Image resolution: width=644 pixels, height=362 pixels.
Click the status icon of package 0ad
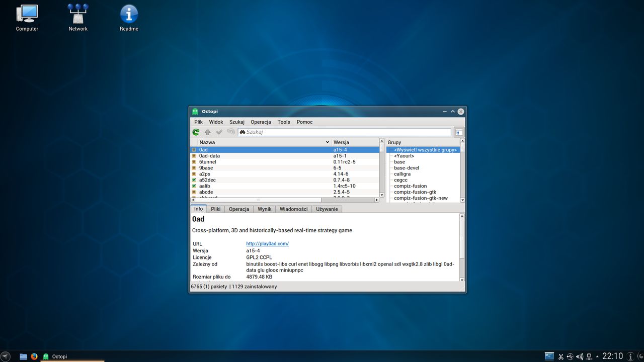(x=194, y=150)
